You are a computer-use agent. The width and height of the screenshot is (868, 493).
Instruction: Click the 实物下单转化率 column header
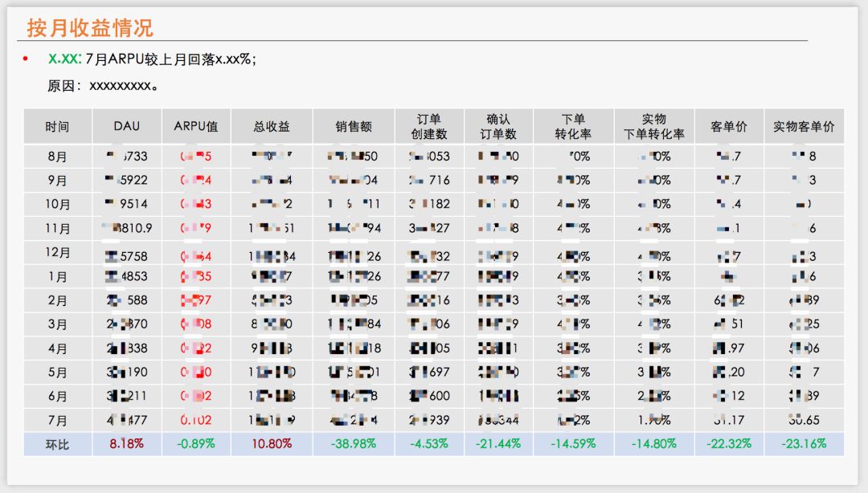(654, 127)
